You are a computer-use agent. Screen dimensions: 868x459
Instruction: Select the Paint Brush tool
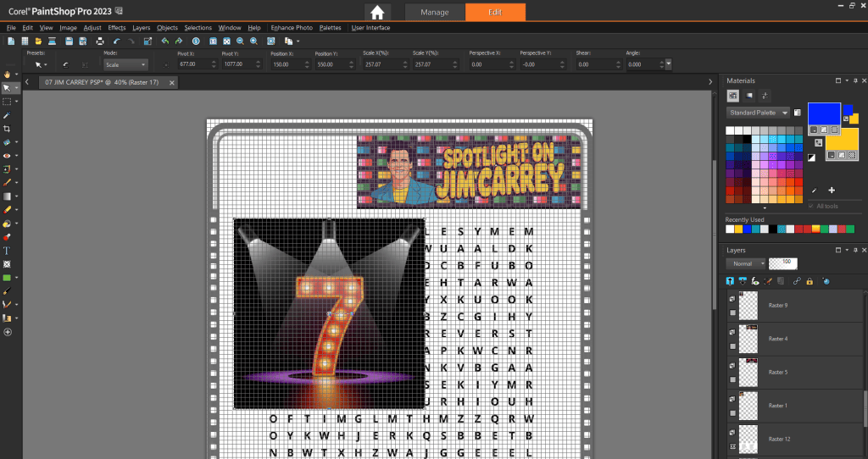pyautogui.click(x=7, y=182)
